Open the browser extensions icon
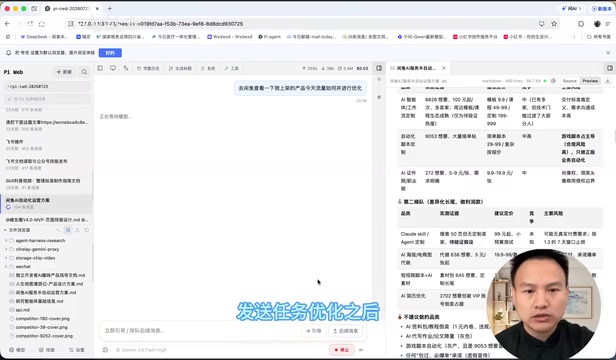Image resolution: width=616 pixels, height=360 pixels. [x=581, y=24]
